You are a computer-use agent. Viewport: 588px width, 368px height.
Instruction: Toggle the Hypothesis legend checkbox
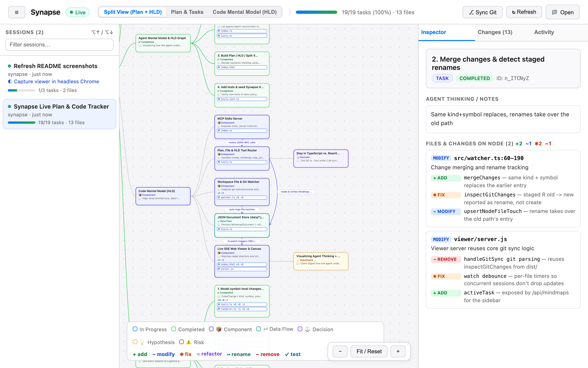135,342
